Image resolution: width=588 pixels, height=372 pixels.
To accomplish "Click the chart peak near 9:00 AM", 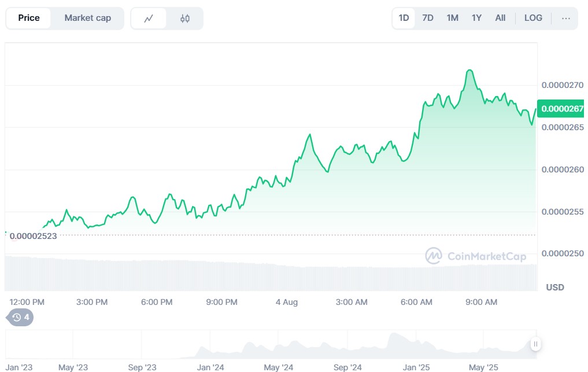I will [x=469, y=71].
